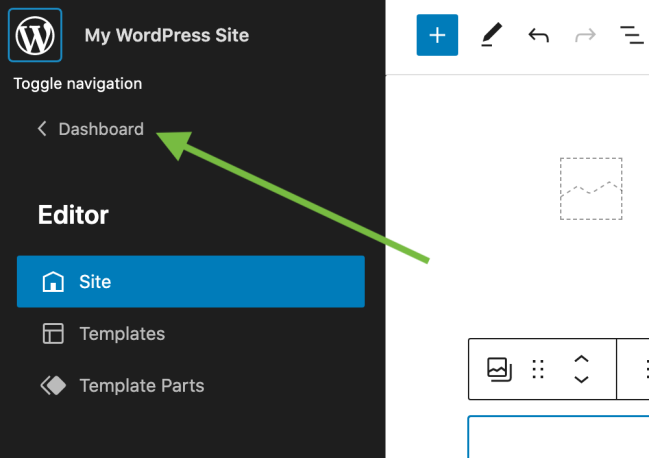Click the My WordPress Site title
This screenshot has height=458, width=649.
167,36
